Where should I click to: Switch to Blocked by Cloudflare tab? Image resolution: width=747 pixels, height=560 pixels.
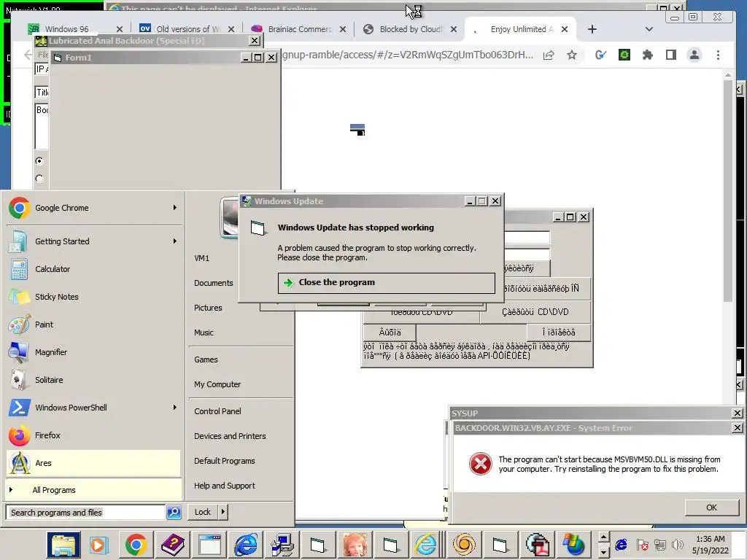tap(410, 29)
